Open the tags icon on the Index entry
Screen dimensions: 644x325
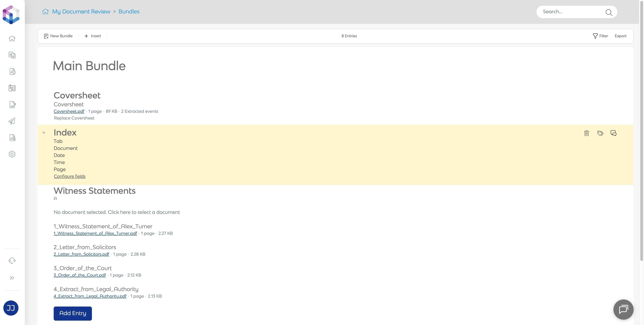coord(600,133)
